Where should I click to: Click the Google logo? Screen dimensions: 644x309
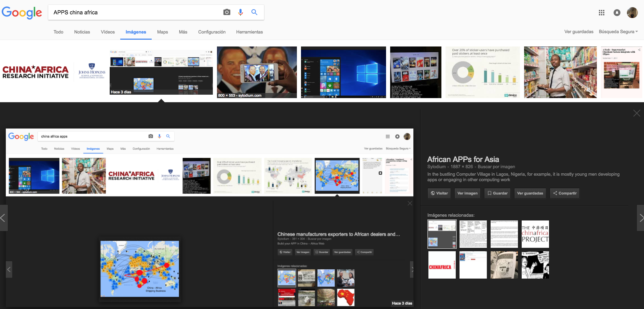coord(22,13)
